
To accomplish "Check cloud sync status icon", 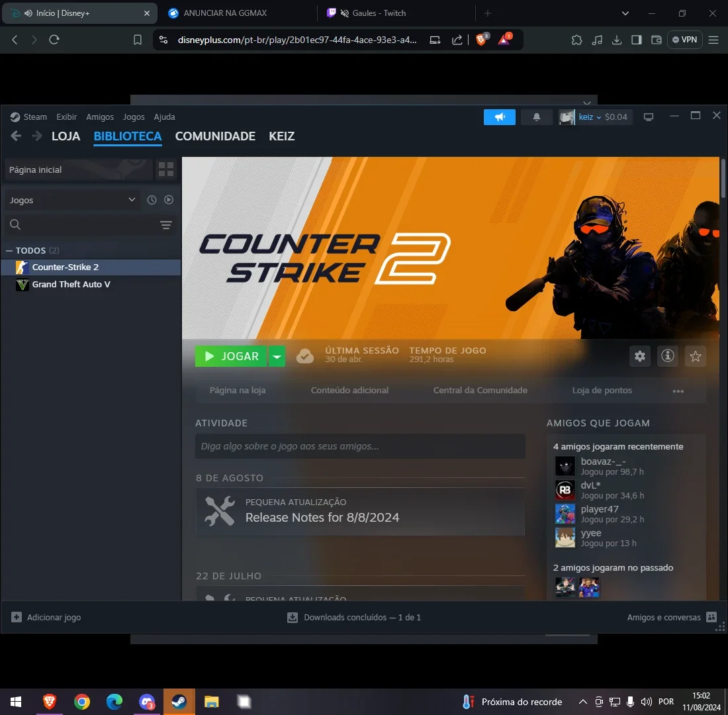I will [x=305, y=356].
